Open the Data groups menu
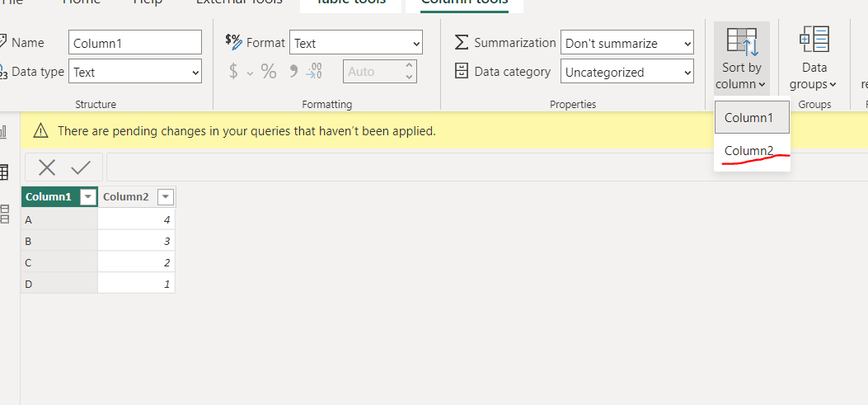 click(x=814, y=59)
